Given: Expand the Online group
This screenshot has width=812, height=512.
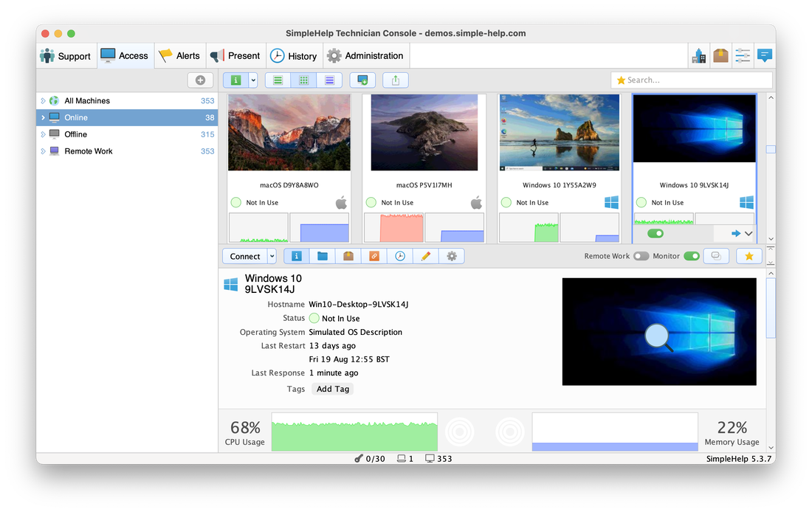Looking at the screenshot, I should click(x=43, y=117).
